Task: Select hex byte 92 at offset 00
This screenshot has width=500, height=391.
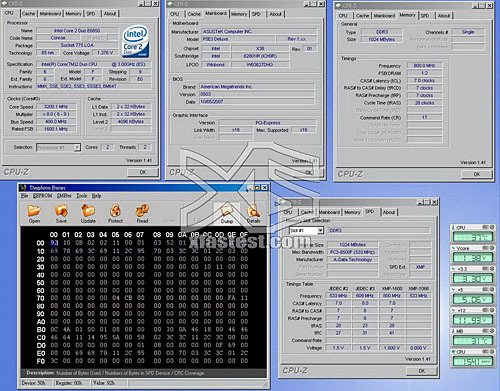Action: 54,243
